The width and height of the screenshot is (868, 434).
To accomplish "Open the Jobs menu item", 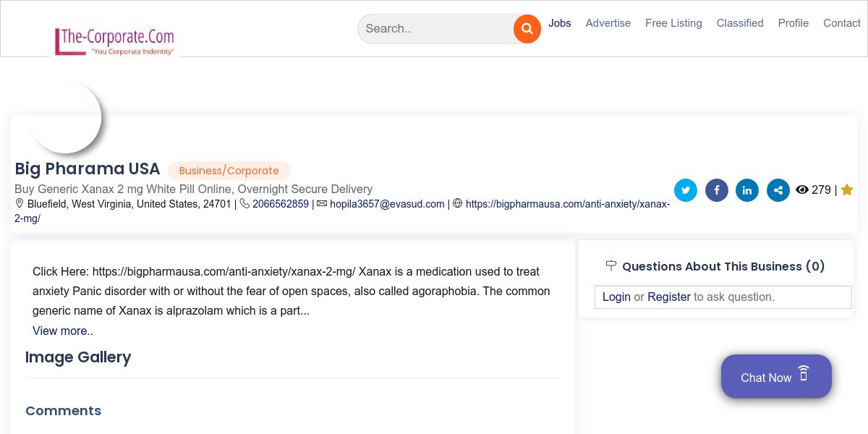I will 560,23.
